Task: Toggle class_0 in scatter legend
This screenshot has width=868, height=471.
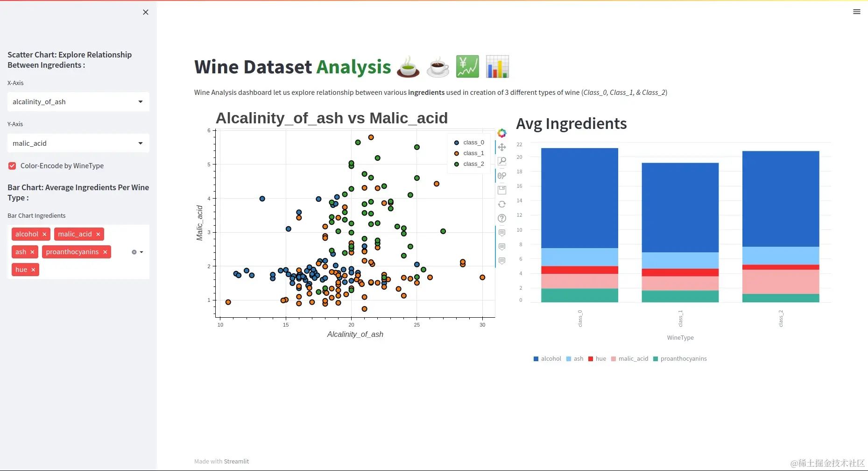Action: (x=469, y=143)
